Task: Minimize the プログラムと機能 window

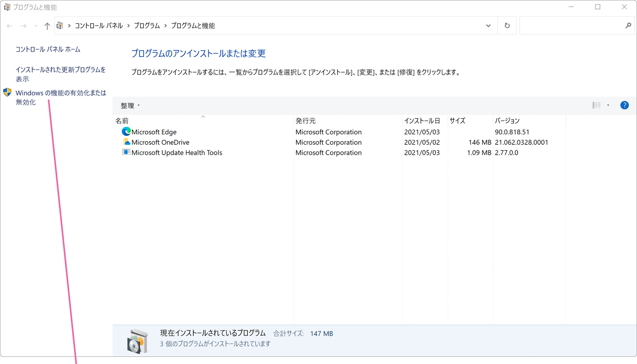Action: pos(571,7)
